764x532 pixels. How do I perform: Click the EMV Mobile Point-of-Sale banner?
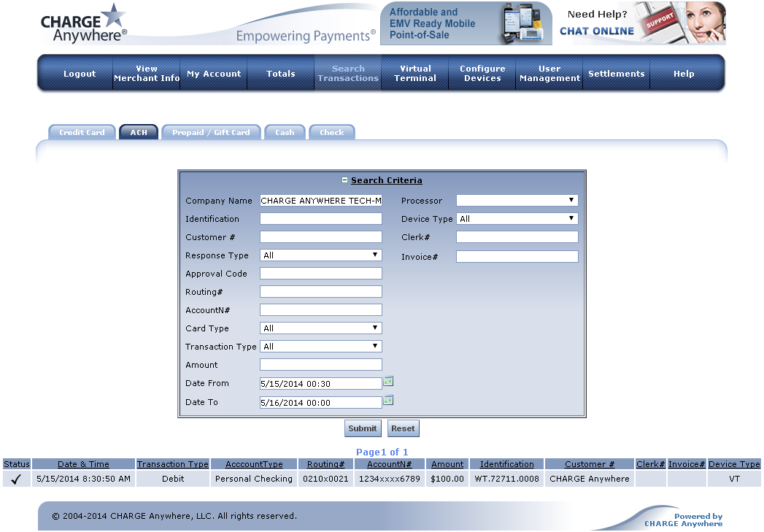click(x=466, y=23)
